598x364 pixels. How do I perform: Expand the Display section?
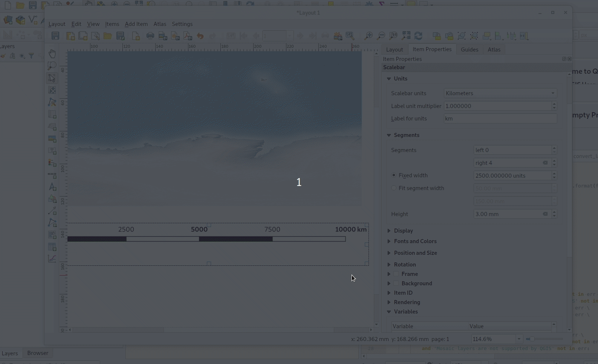pyautogui.click(x=403, y=231)
